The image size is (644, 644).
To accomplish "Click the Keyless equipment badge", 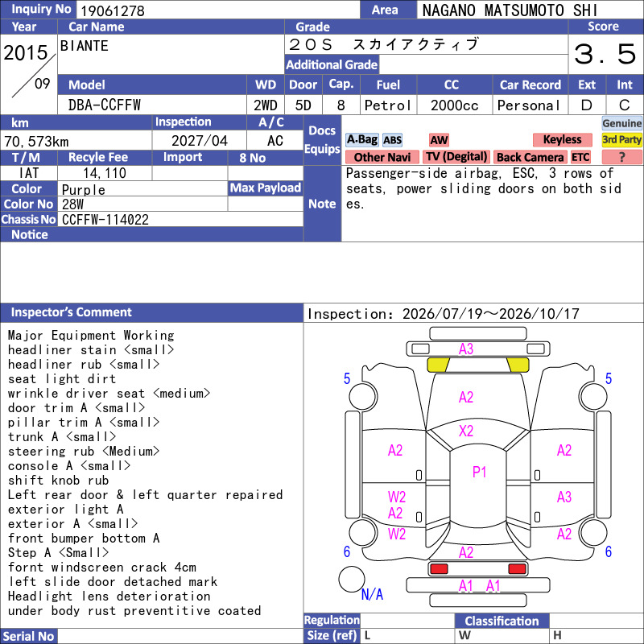I will 562,139.
